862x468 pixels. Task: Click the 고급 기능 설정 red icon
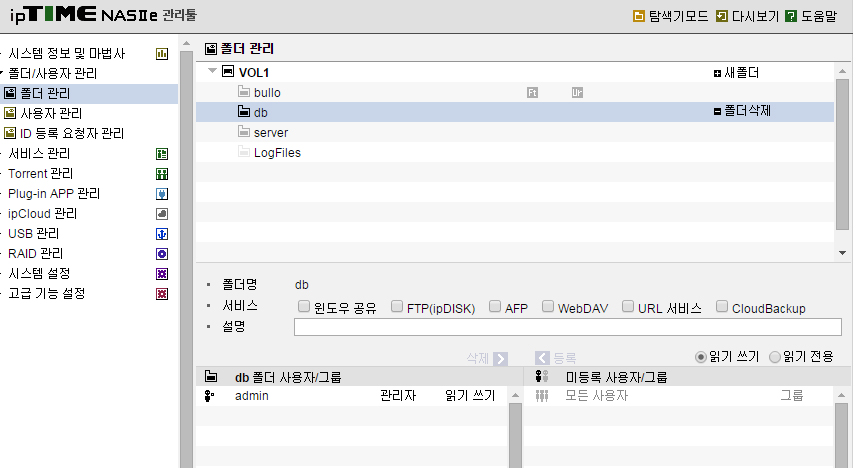(162, 294)
